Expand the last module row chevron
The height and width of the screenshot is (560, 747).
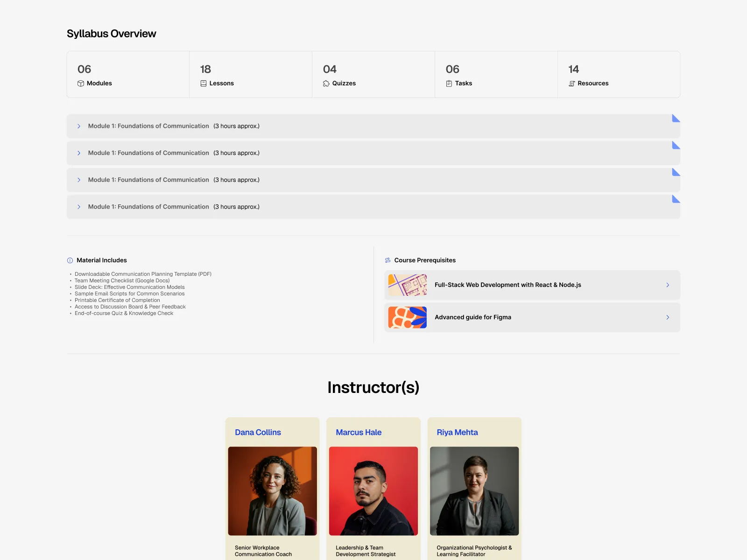click(79, 207)
